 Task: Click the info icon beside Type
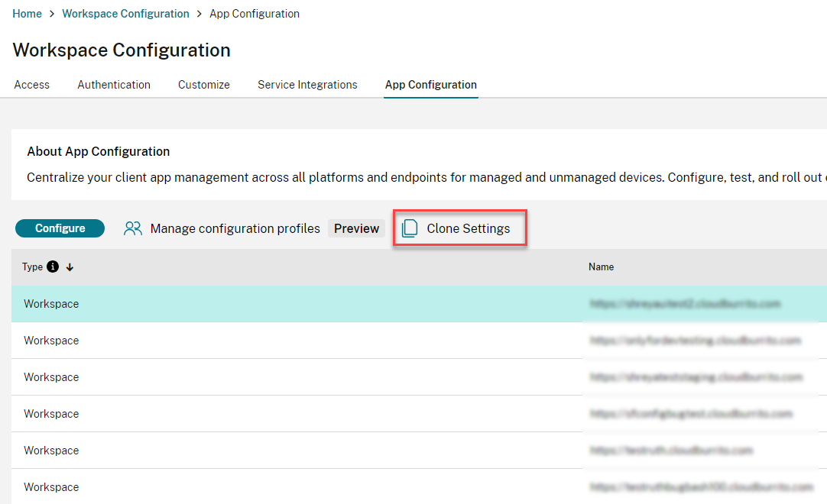pos(53,267)
